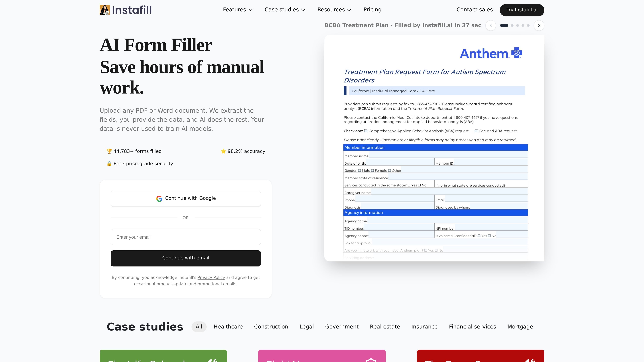Select the All case studies filter
The height and width of the screenshot is (362, 644).
click(199, 327)
